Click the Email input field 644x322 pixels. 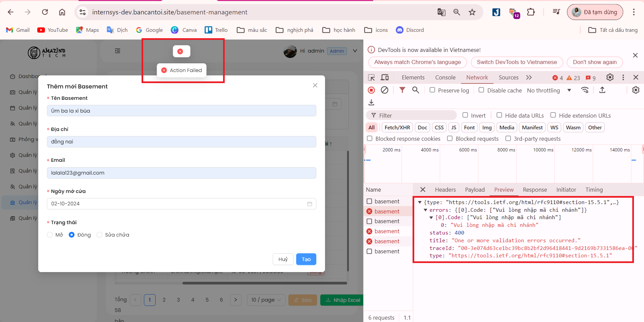pos(181,173)
